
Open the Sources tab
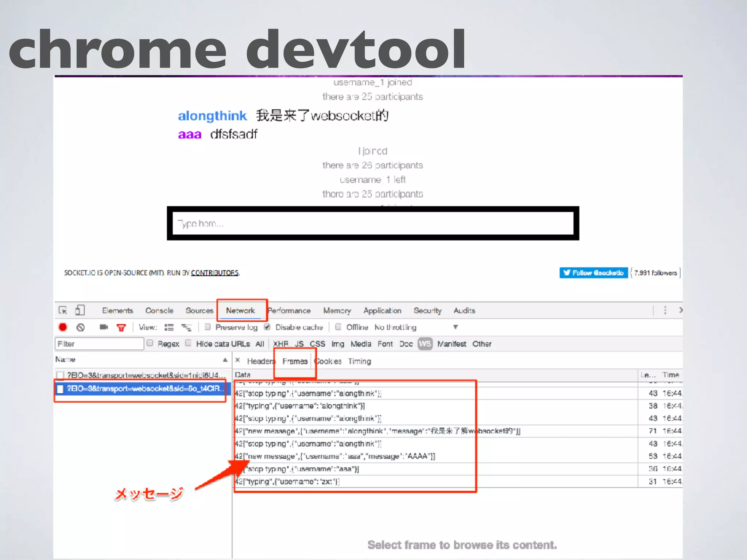pos(199,311)
